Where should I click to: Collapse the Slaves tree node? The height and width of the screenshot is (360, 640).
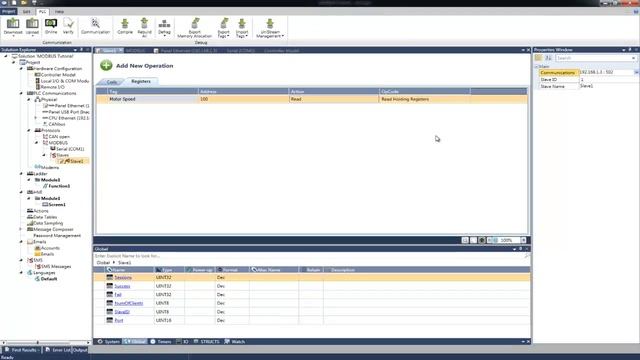pos(44,155)
